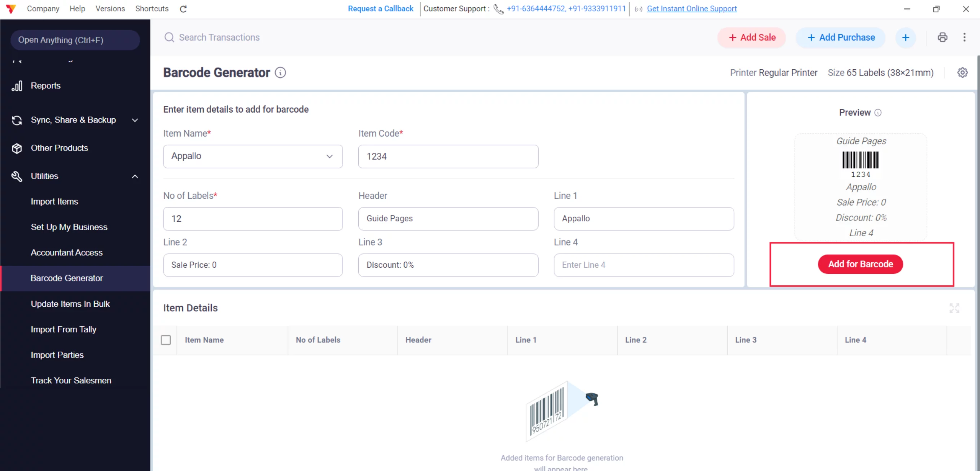
Task: Click the printer icon in top toolbar
Action: [x=942, y=37]
